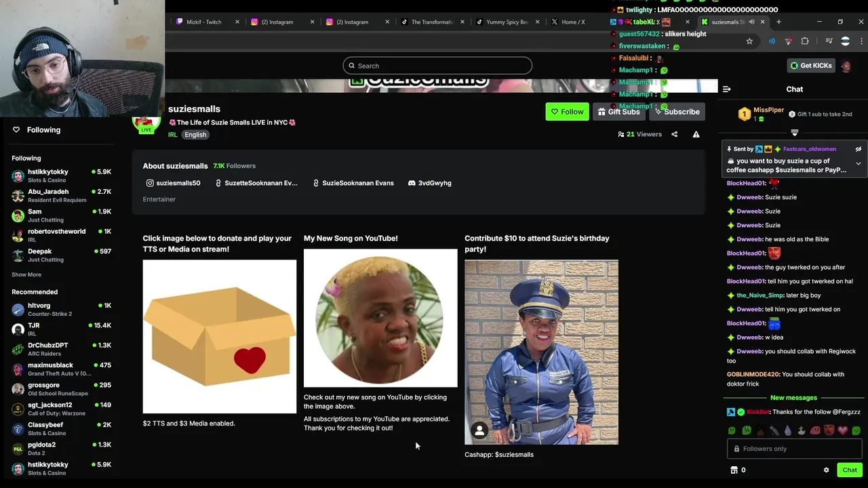Close the Mizkif - Twitch tab

click(x=237, y=22)
